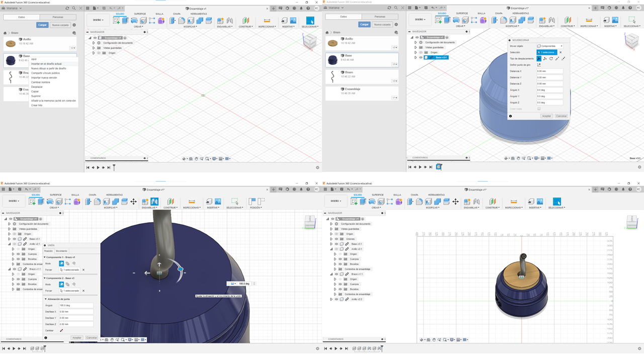Open the Measure tool in the Mover/Copiar window
This screenshot has width=644, height=362.
pyautogui.click(x=589, y=20)
